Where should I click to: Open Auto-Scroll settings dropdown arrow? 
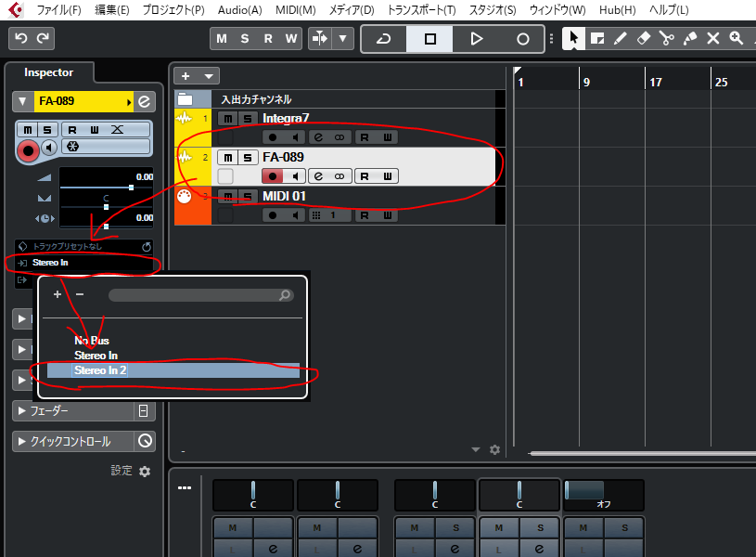pyautogui.click(x=343, y=38)
